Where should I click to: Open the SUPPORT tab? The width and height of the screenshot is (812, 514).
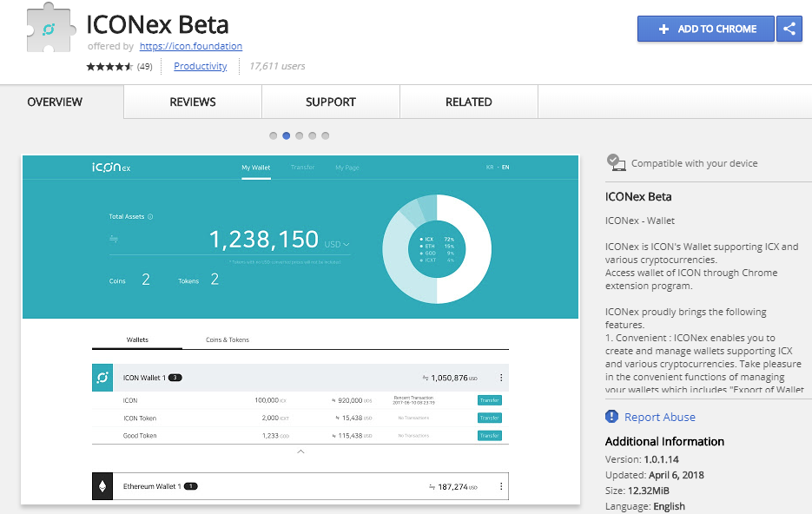pos(330,102)
